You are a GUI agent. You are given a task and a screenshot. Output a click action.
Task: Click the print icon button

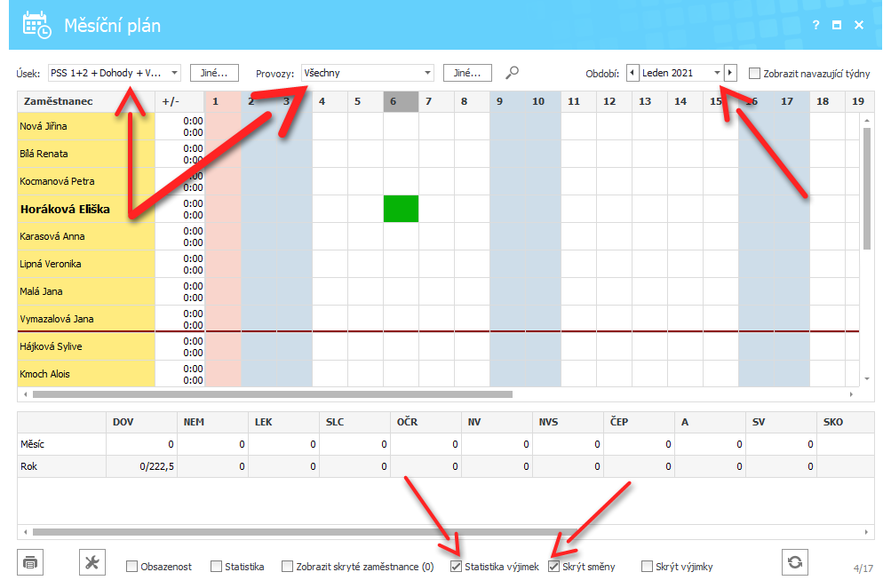pos(30,562)
